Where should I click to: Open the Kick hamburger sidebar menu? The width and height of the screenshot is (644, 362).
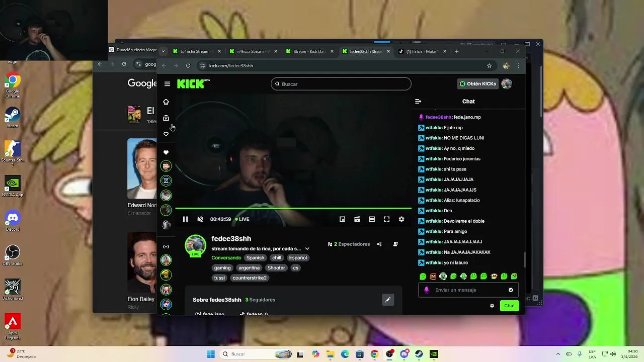coord(167,84)
